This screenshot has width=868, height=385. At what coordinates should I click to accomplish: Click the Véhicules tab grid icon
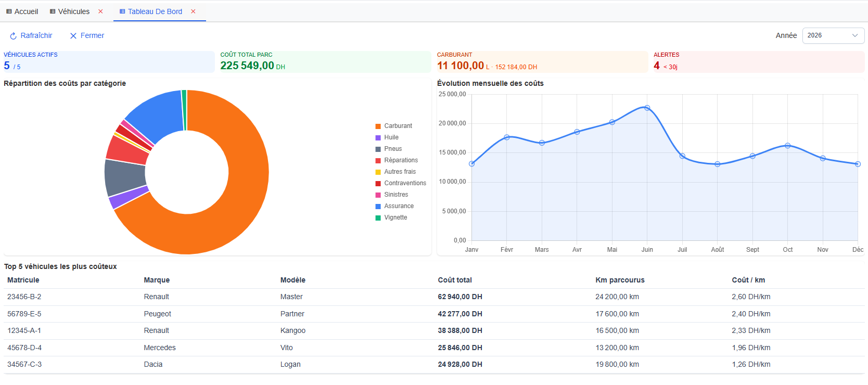53,11
